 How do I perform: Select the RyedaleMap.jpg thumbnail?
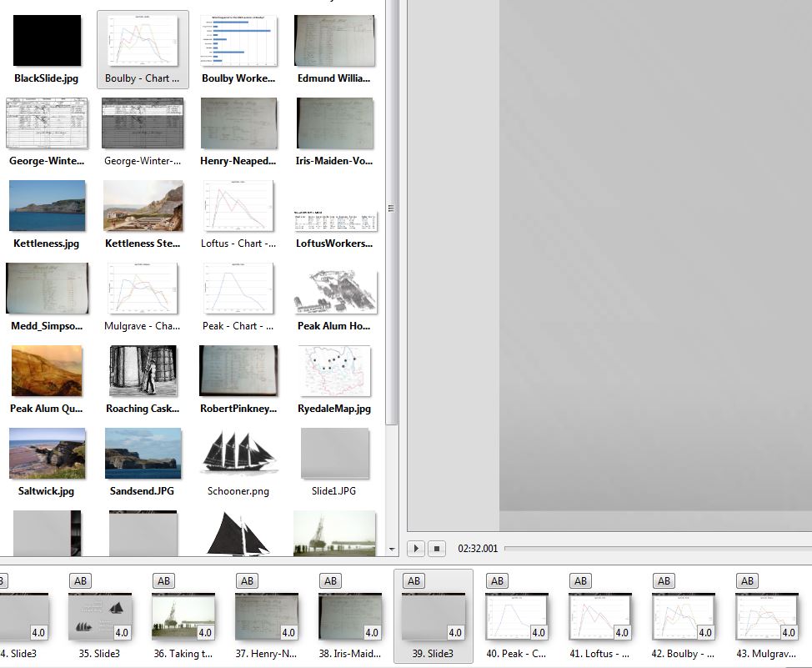334,372
